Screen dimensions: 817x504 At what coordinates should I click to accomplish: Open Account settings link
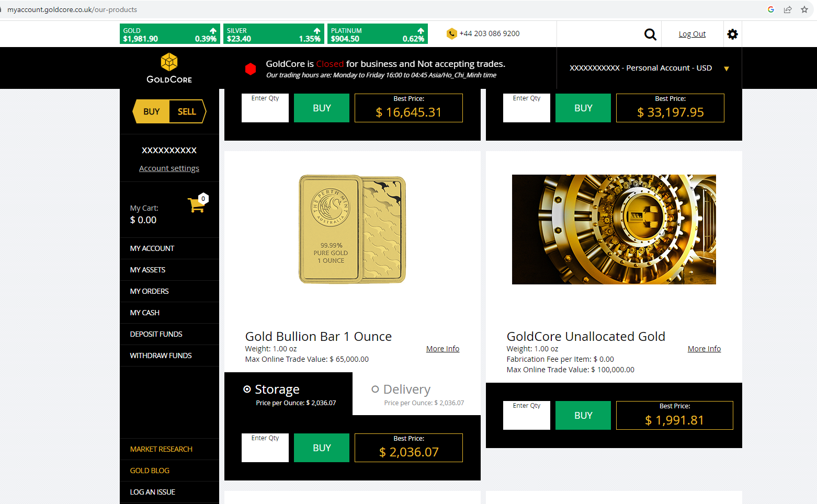pyautogui.click(x=169, y=168)
